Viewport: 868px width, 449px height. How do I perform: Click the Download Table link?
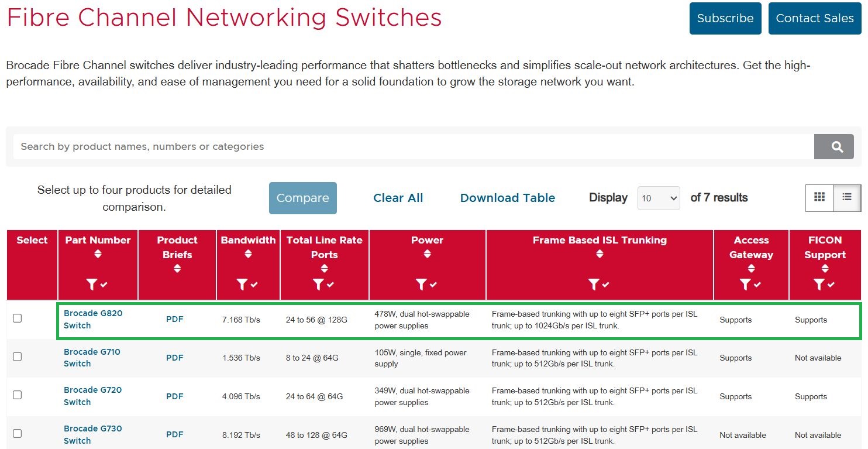507,198
